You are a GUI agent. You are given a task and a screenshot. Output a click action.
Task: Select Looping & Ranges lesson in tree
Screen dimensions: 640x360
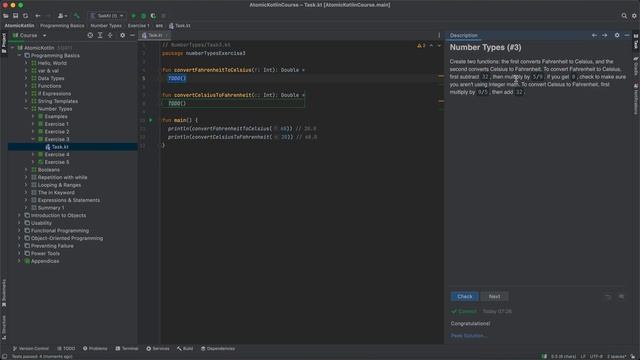tap(59, 185)
